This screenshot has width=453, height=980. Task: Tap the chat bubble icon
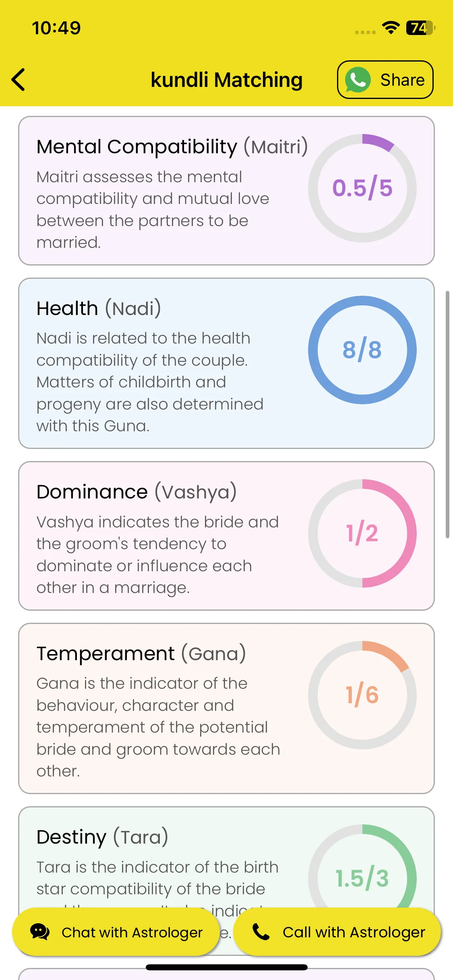click(x=40, y=932)
